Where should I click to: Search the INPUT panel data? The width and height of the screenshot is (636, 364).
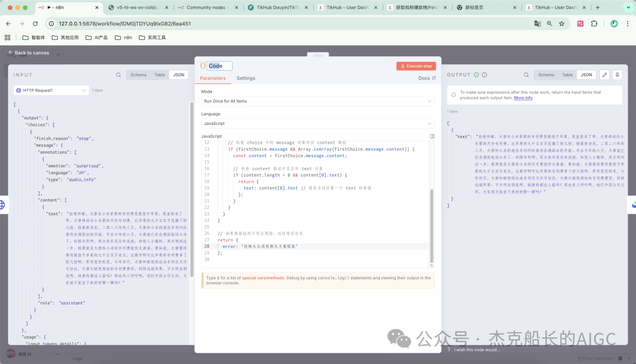tap(118, 75)
